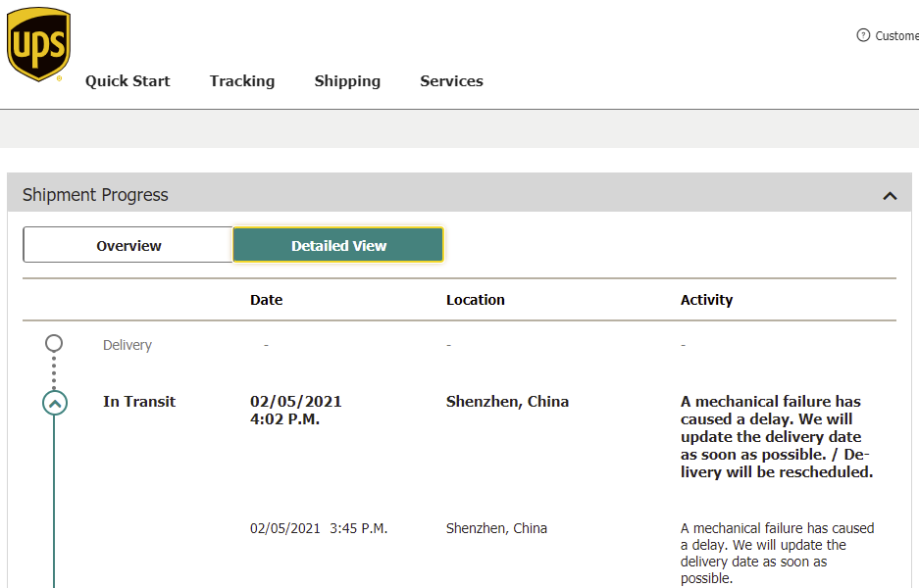Click the Delivery status label
This screenshot has height=588, width=919.
pos(128,345)
